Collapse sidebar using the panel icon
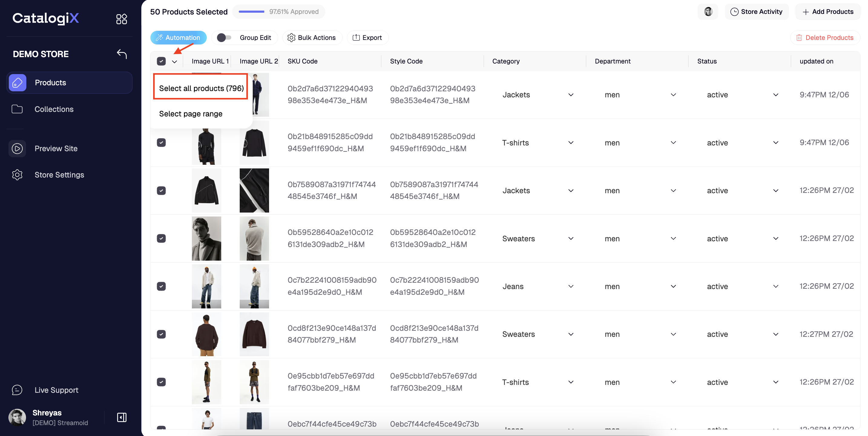868x436 pixels. pos(122,417)
